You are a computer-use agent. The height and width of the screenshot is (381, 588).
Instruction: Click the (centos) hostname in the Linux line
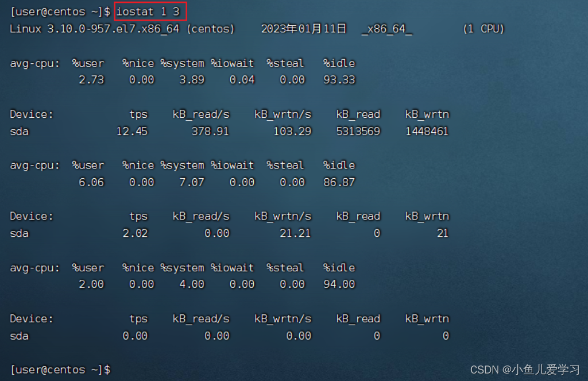click(x=210, y=29)
